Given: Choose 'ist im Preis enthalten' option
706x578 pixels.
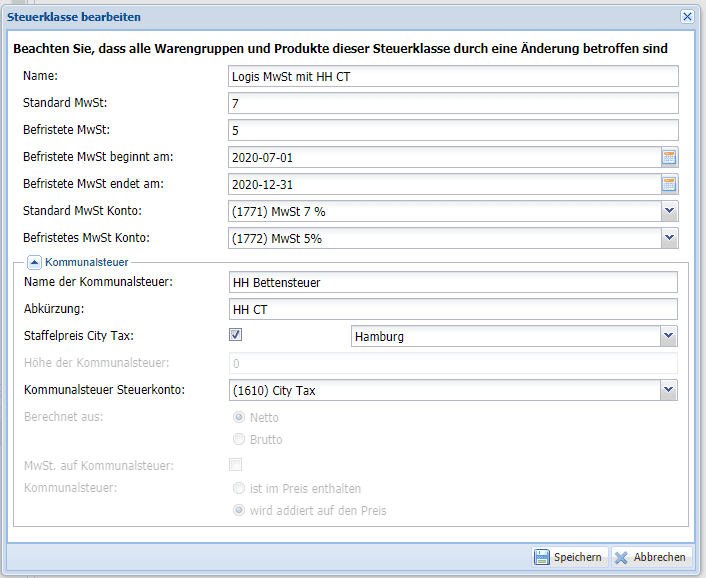Looking at the screenshot, I should (x=238, y=488).
